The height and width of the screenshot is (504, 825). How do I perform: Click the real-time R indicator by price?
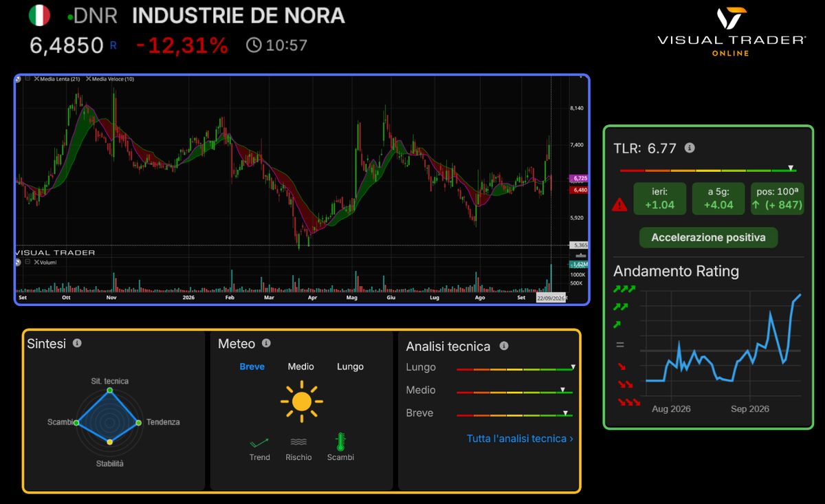point(113,45)
